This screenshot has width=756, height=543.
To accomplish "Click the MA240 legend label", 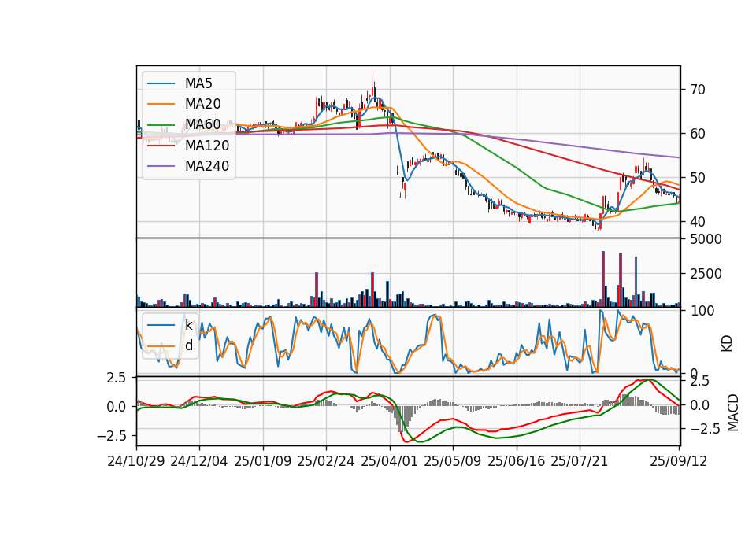I will point(207,166).
